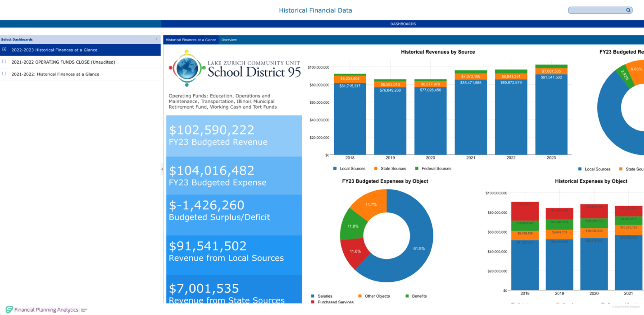This screenshot has width=644, height=315.
Task: Click the 2018 Local Sources bar $81,715,317
Action: pos(350,119)
